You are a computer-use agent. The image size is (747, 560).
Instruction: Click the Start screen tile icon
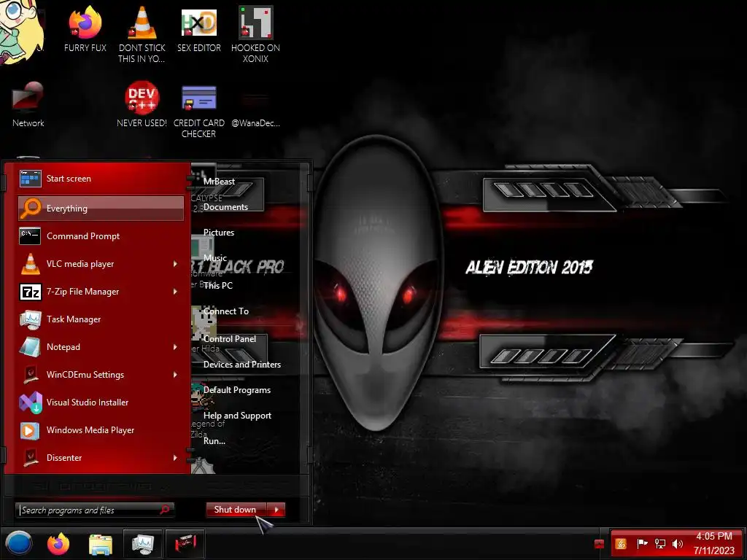pyautogui.click(x=30, y=179)
